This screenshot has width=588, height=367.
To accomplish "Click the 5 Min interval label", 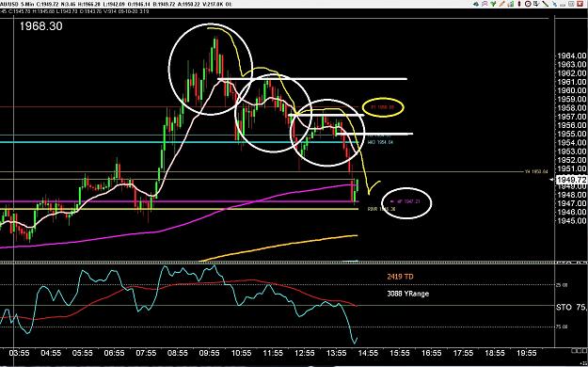I will coord(27,4).
